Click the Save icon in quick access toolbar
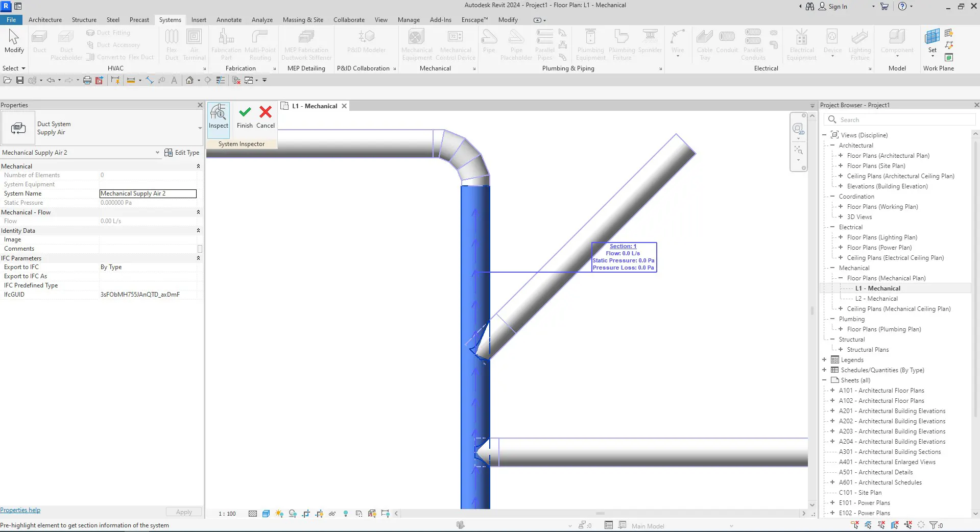 20,80
